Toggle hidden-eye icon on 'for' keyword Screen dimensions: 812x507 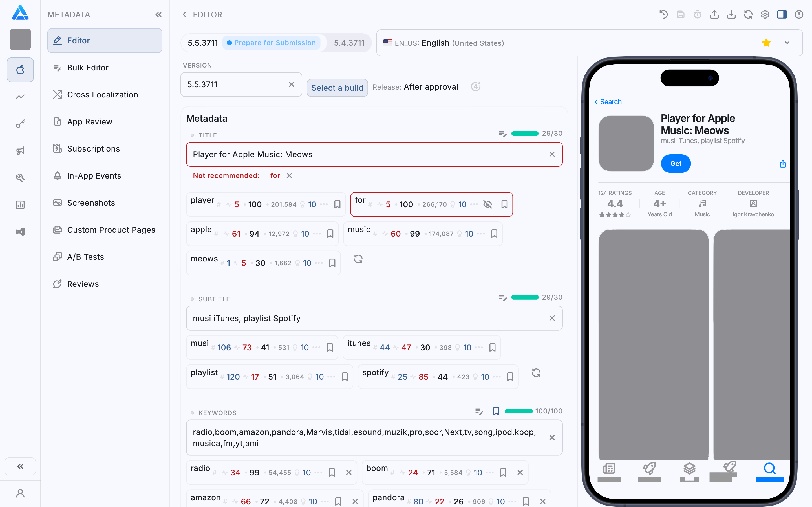(487, 204)
